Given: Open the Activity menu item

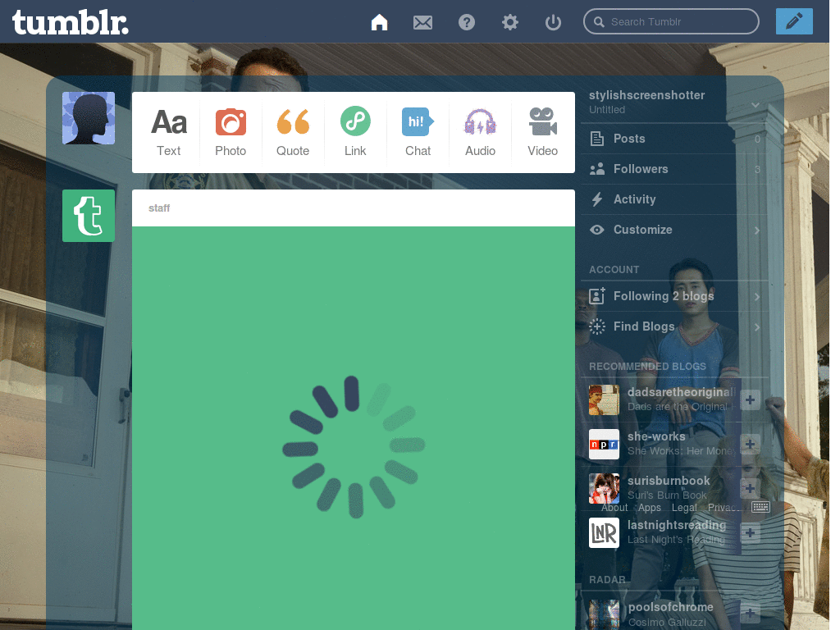Looking at the screenshot, I should pyautogui.click(x=675, y=199).
